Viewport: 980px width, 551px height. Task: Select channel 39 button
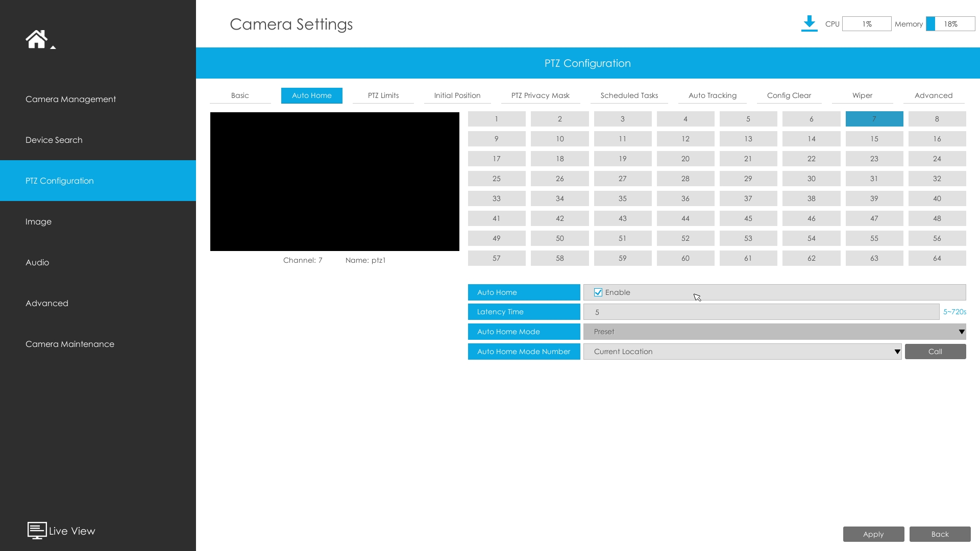(x=874, y=198)
